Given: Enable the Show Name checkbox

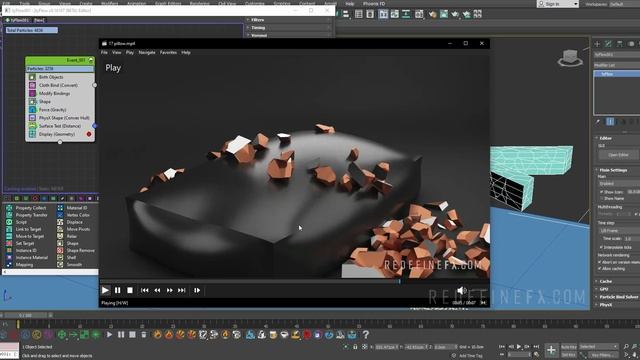Looking at the screenshot, I should tap(601, 198).
